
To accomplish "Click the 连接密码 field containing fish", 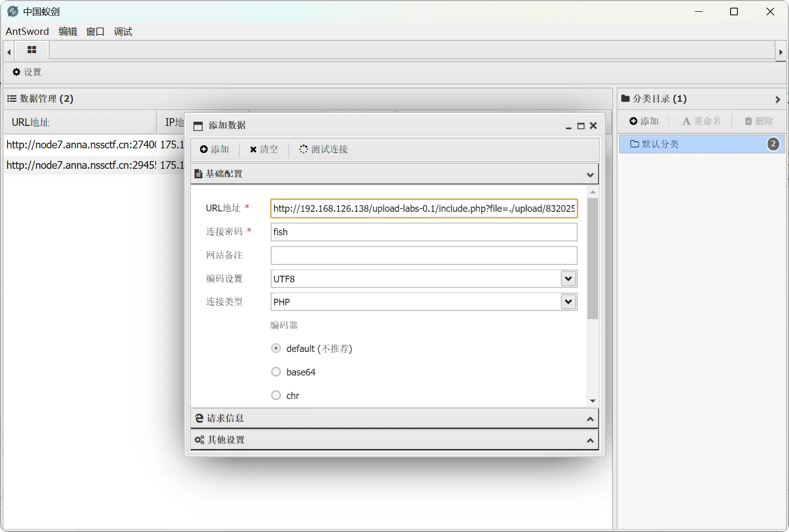I will click(x=424, y=232).
